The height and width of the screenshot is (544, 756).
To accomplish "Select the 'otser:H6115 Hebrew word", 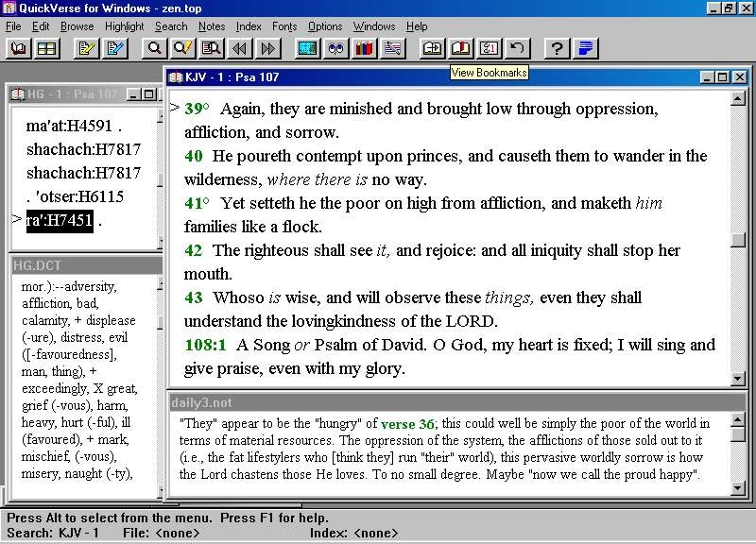I will [79, 196].
